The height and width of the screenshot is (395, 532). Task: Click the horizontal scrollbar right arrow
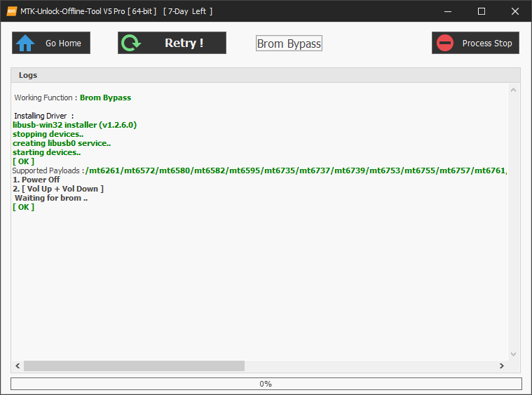click(501, 366)
